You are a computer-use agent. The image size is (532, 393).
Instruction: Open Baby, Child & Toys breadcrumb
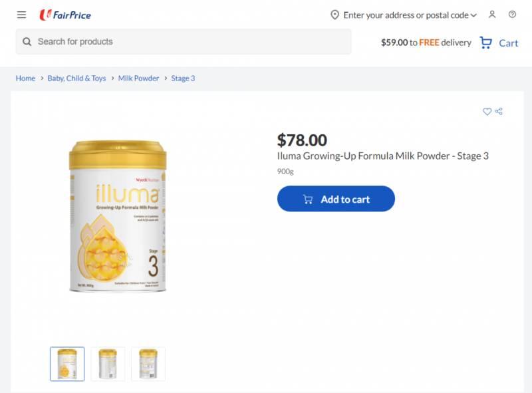pos(76,78)
